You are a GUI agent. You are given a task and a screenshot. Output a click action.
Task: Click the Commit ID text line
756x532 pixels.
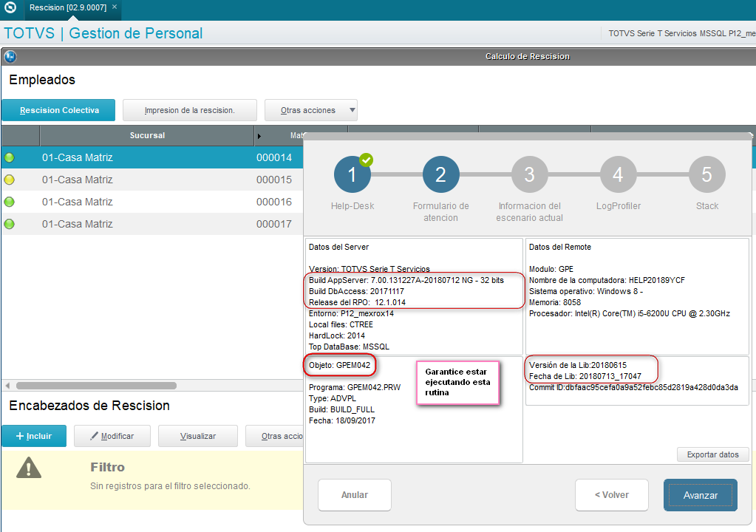(x=633, y=387)
